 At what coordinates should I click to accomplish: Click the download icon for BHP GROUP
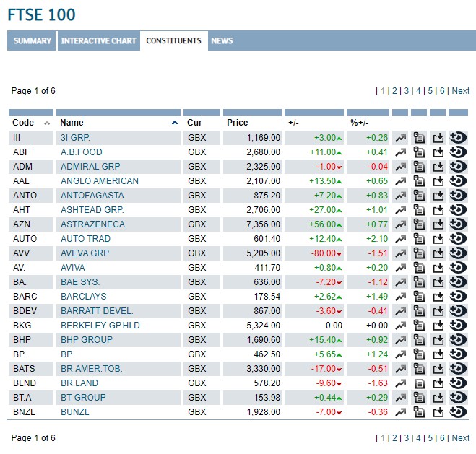(438, 340)
